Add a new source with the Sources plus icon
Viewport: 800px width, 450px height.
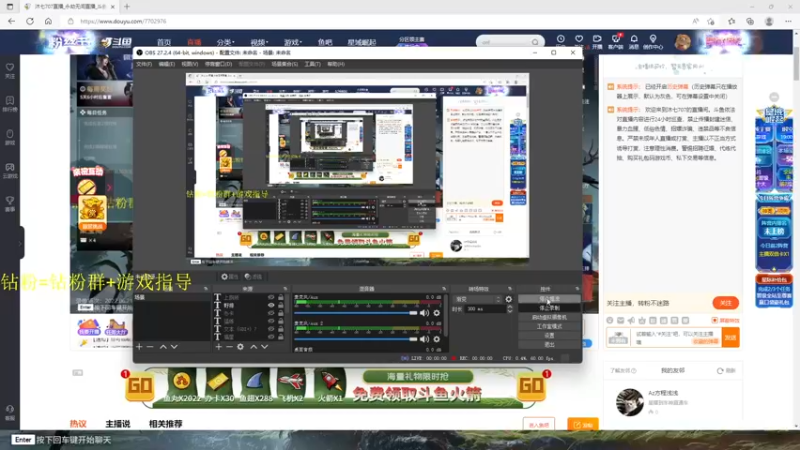(218, 347)
